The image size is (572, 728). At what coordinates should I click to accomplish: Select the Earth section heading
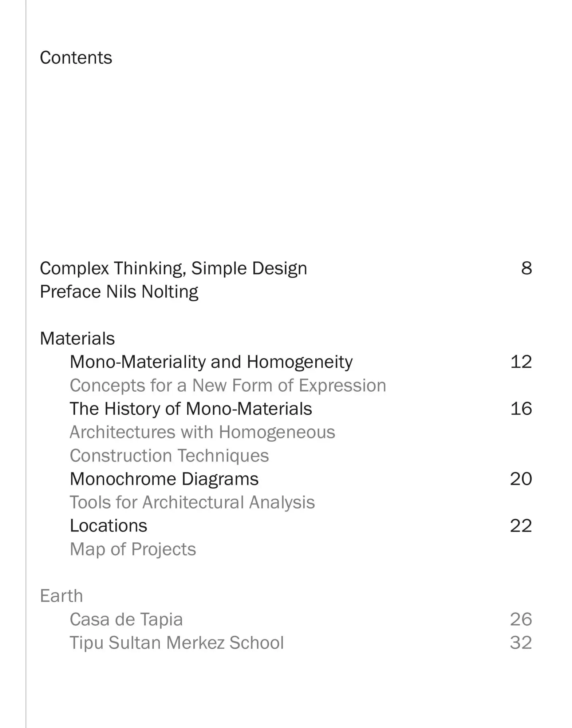(x=62, y=596)
